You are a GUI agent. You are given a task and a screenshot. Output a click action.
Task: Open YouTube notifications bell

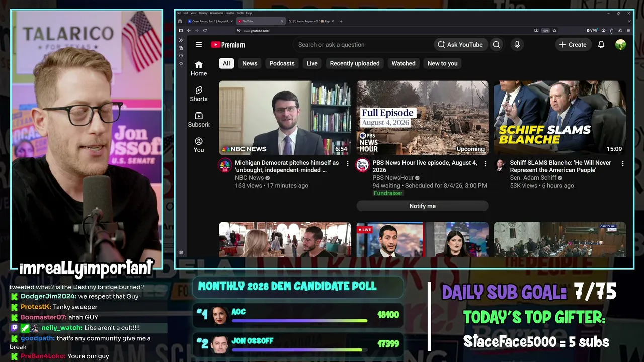pyautogui.click(x=601, y=45)
